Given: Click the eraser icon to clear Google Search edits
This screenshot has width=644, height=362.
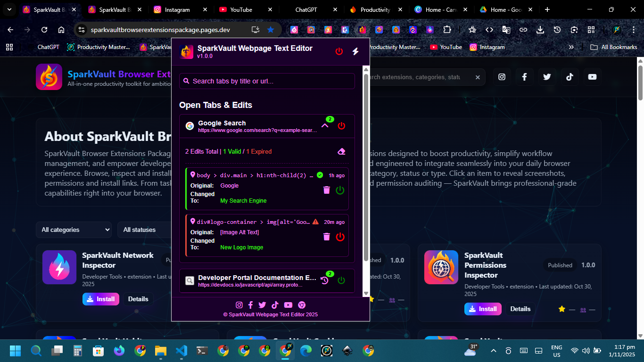Looking at the screenshot, I should tap(341, 151).
